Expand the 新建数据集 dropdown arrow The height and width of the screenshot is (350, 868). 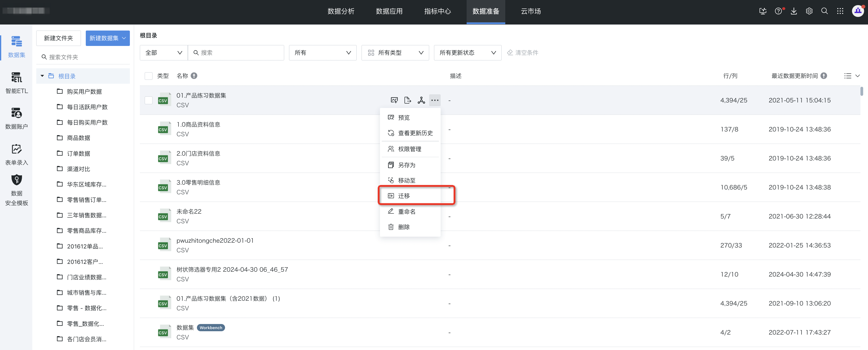(x=124, y=38)
